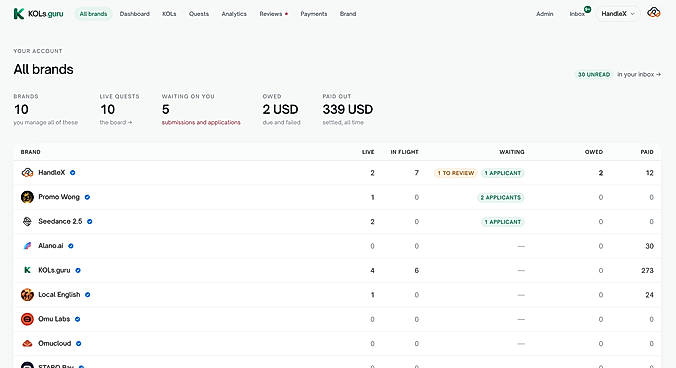Click the verified badge next to Alano.ai
Screen dimensions: 676x368
pos(71,246)
